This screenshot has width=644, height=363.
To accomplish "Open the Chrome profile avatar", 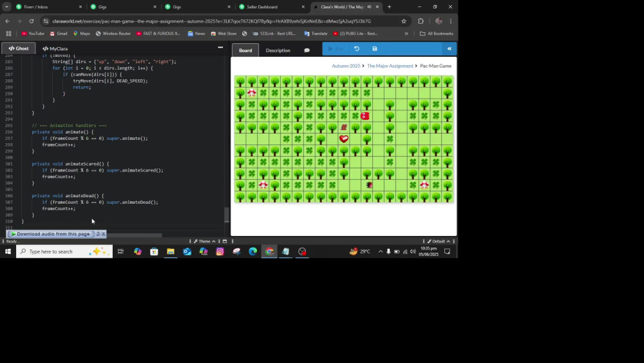I will (439, 21).
